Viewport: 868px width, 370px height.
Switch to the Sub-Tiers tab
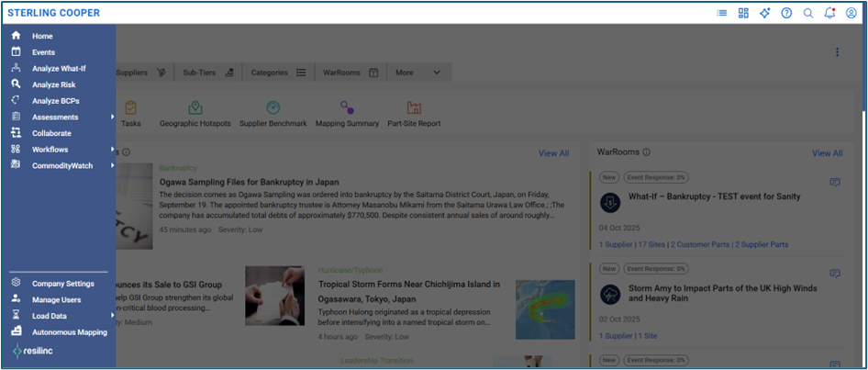[x=208, y=73]
